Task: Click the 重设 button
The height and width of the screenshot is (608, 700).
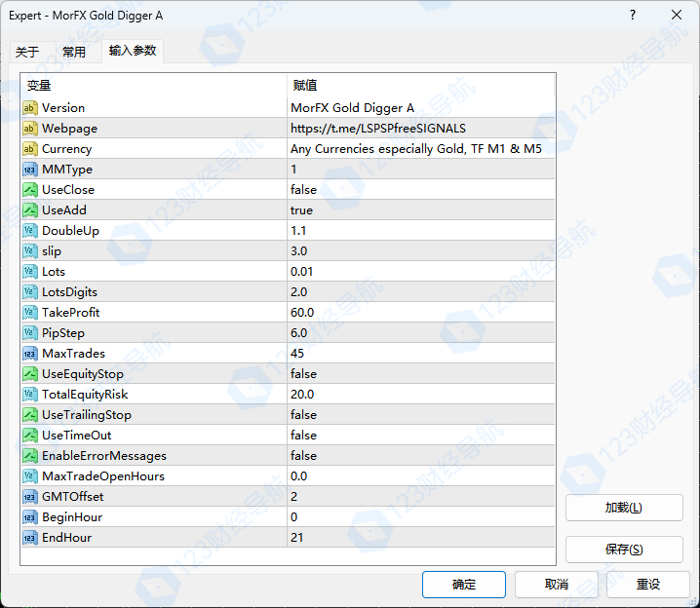Action: pos(647,585)
